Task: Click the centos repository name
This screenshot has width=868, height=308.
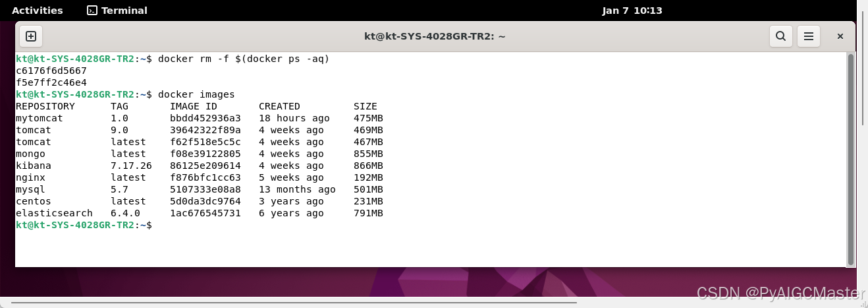Action: tap(34, 201)
